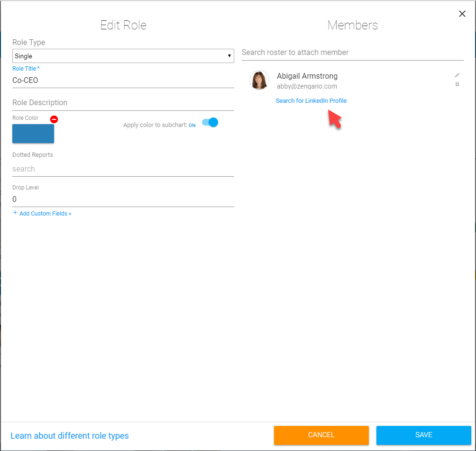476x451 pixels.
Task: Click Search for LinkedIn Profile link
Action: tap(311, 101)
